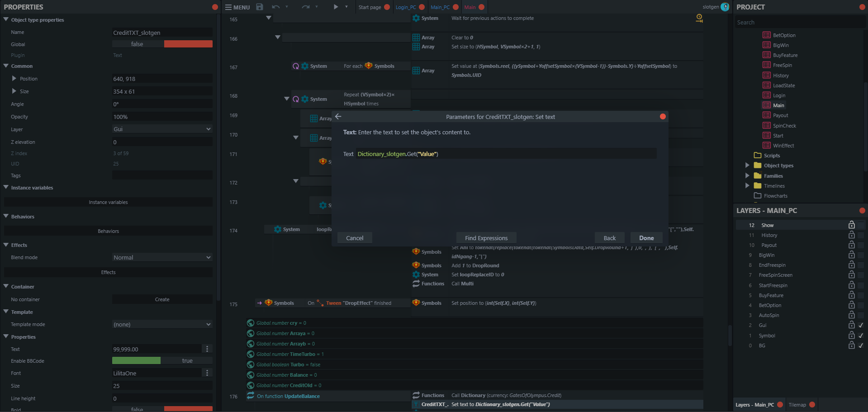Toggle lock icon on Gui layer

(852, 325)
